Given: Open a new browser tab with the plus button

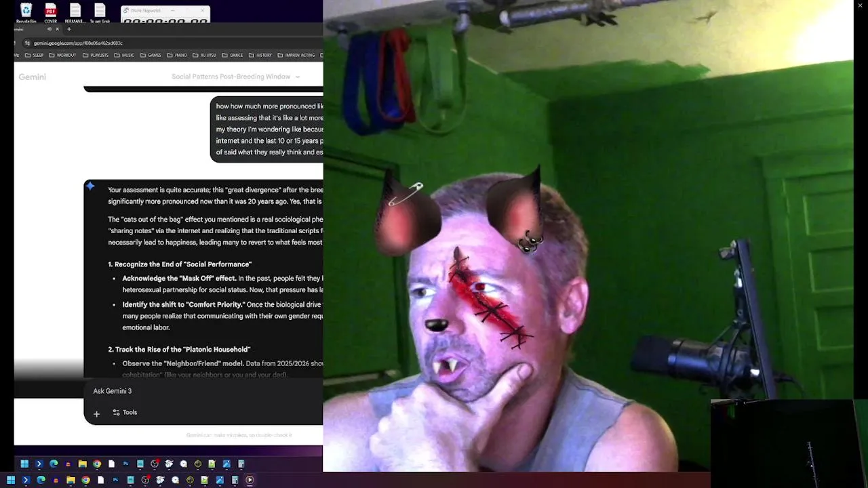Looking at the screenshot, I should [68, 29].
